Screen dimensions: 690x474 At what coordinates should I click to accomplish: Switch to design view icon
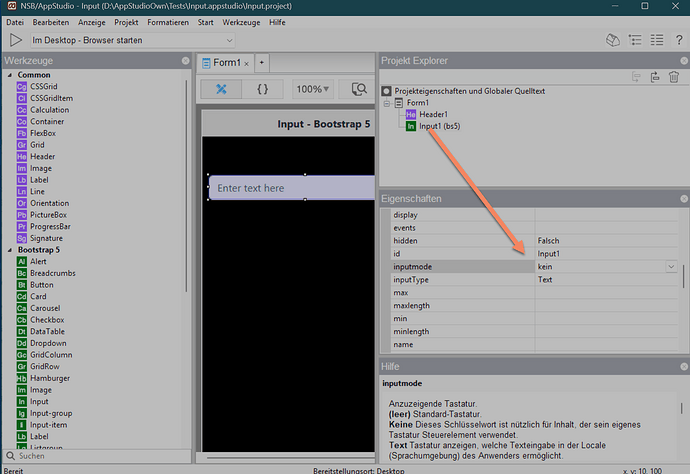(221, 89)
